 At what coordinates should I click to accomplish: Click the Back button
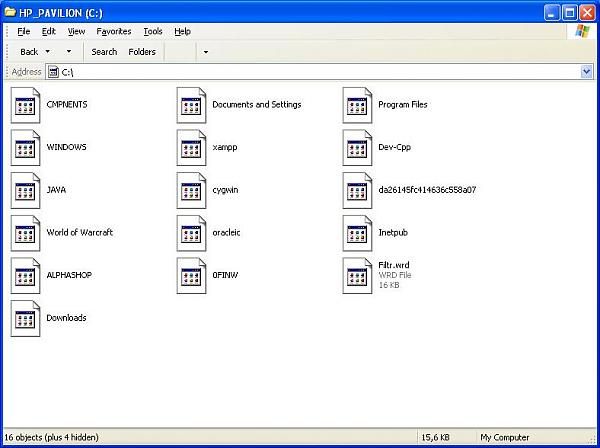tap(29, 52)
